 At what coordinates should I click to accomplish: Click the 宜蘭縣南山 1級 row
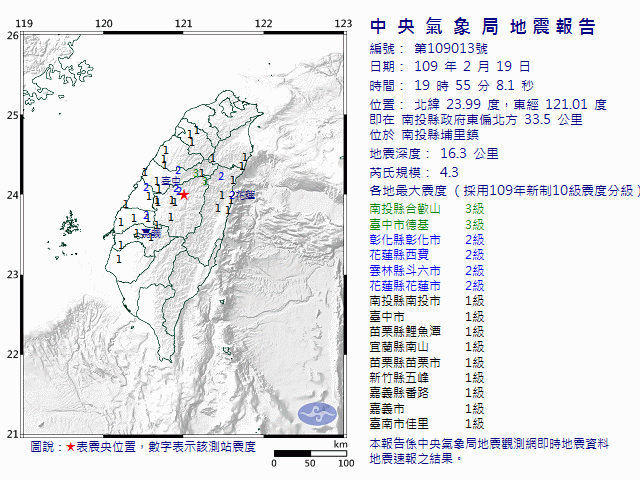click(x=427, y=347)
